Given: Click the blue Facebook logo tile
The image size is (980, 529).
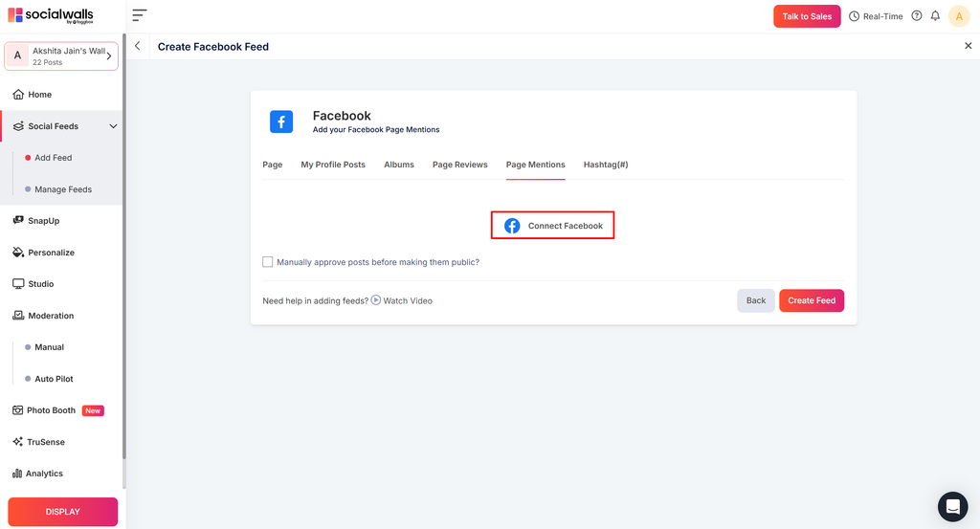Looking at the screenshot, I should click(x=281, y=121).
